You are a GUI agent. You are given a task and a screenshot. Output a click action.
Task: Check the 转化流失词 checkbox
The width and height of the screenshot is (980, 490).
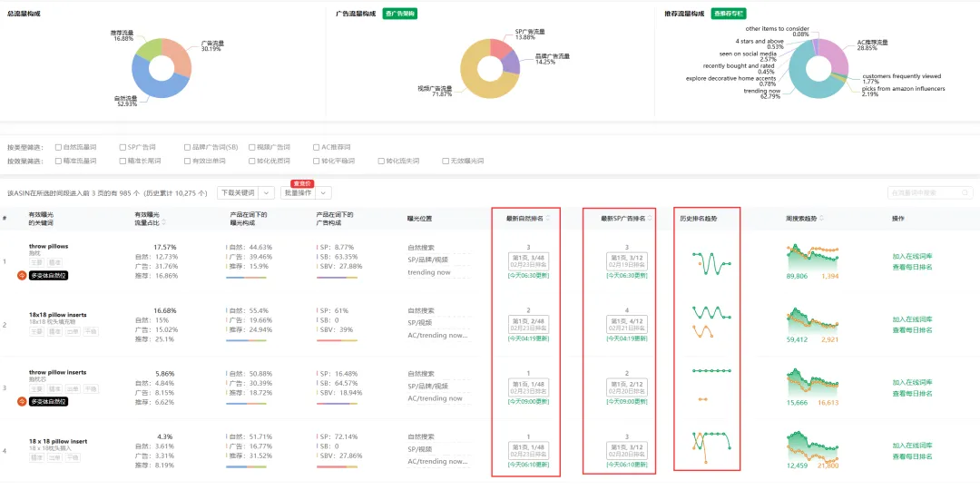click(380, 161)
